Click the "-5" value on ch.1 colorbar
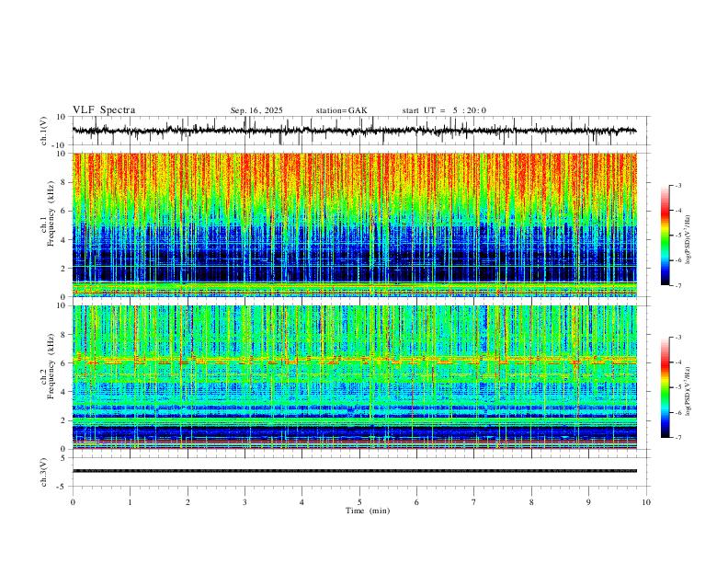The width and height of the screenshot is (728, 563). 677,236
